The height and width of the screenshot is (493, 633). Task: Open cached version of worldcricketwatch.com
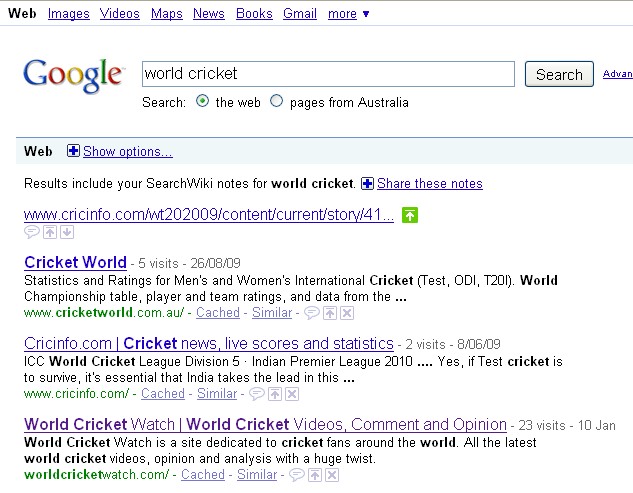(x=203, y=474)
